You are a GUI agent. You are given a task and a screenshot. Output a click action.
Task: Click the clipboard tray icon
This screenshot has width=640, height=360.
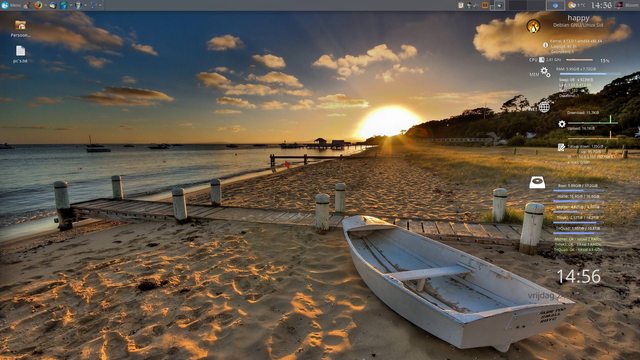tap(460, 5)
